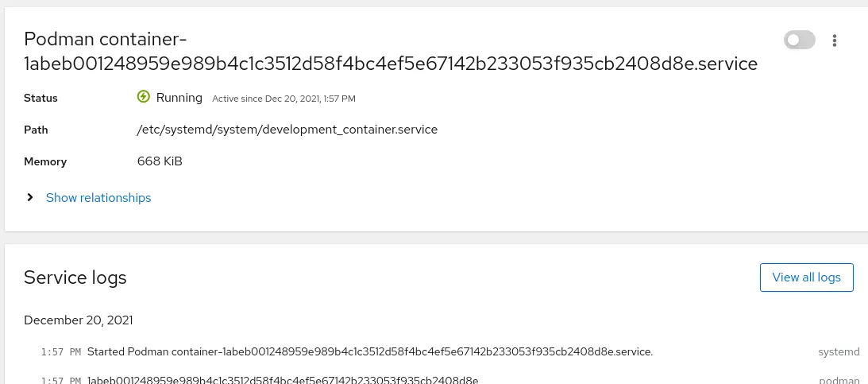Click the Path field label

pos(36,130)
